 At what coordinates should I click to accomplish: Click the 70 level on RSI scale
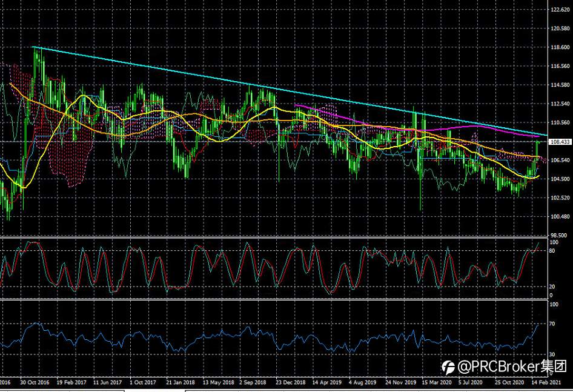[552, 324]
